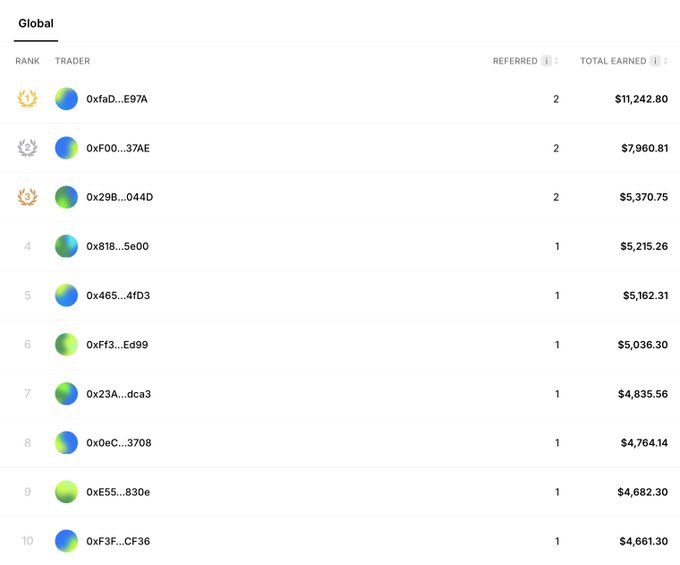Select total earned $4,764.14
Image resolution: width=680 pixels, height=565 pixels.
pyautogui.click(x=644, y=443)
